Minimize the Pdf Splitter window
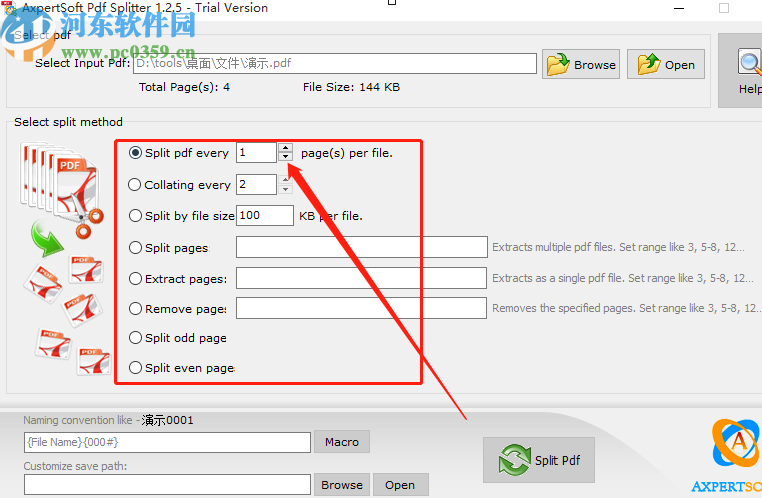Image resolution: width=762 pixels, height=498 pixels. coord(679,8)
